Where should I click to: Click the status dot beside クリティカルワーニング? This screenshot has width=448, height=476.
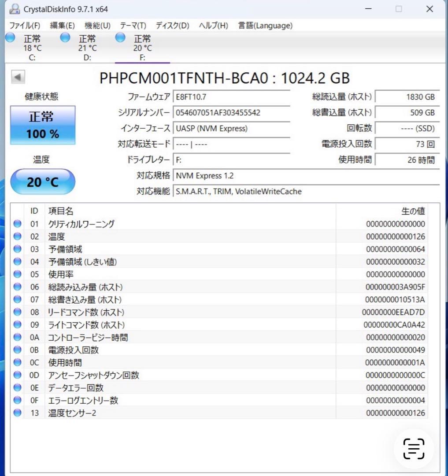coord(17,224)
